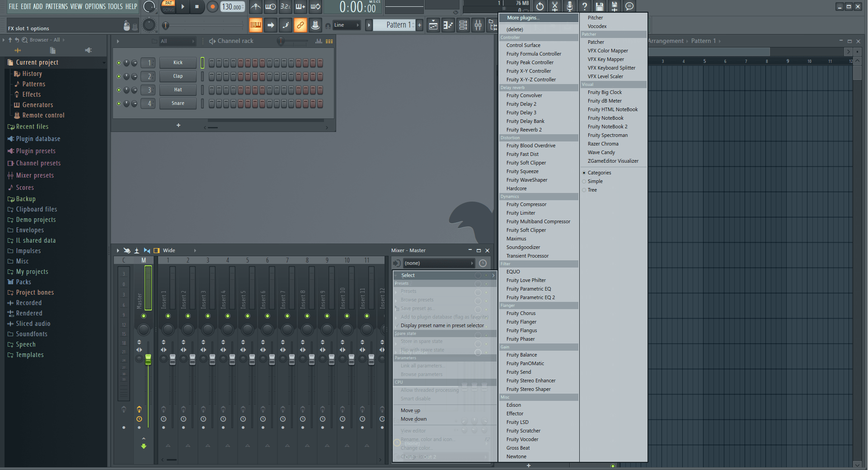Open channel rack step sequencer icon
The image size is (868, 470).
tap(329, 41)
